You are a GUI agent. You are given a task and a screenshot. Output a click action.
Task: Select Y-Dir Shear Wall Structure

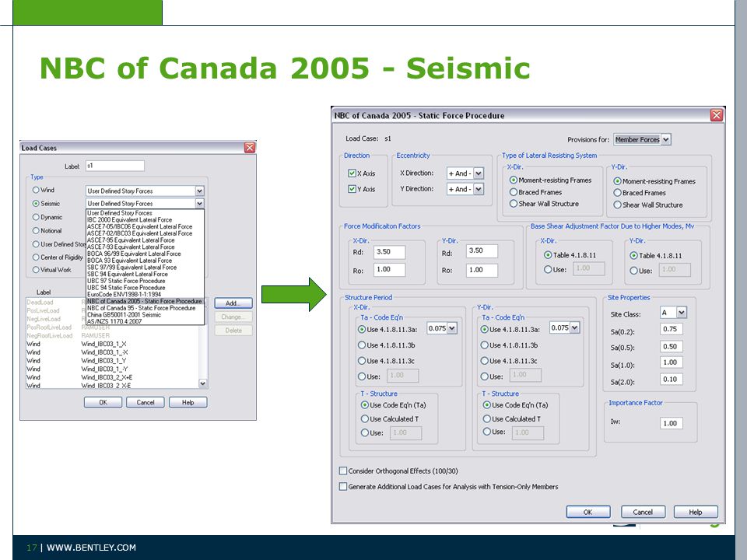(617, 205)
